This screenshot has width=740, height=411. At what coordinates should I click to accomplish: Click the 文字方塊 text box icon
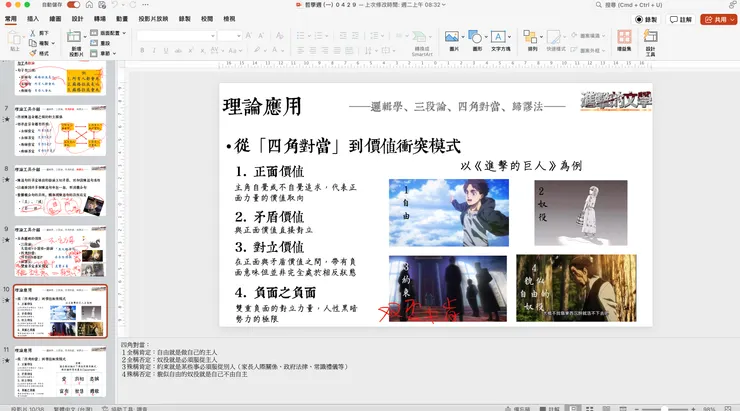(498, 37)
